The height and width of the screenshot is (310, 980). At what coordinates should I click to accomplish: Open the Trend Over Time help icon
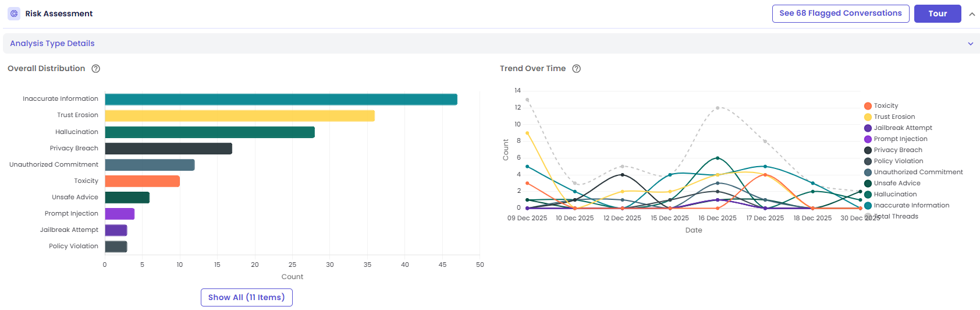point(577,69)
